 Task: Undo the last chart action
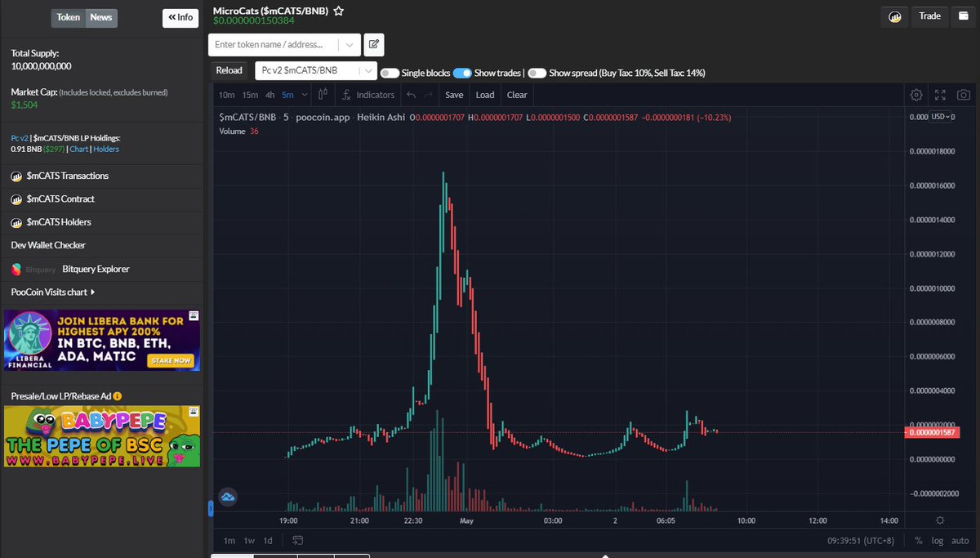[x=412, y=95]
